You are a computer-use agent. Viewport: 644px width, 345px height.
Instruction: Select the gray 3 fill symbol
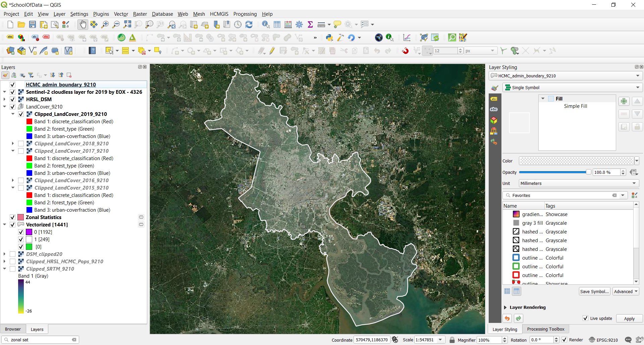533,223
